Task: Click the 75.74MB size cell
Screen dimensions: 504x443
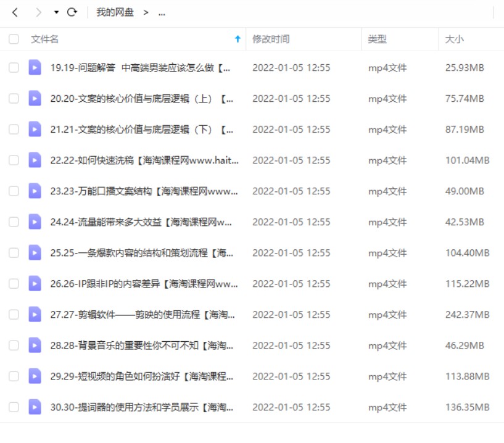Action: pos(465,98)
